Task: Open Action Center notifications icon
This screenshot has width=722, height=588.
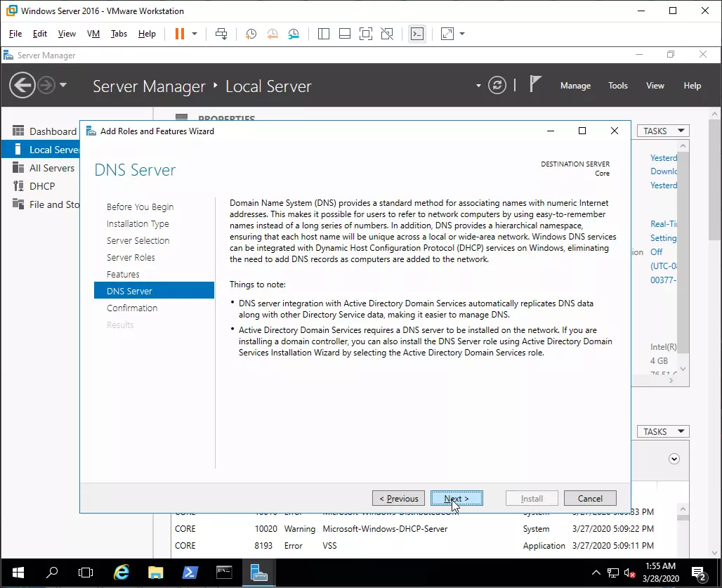Action: click(700, 573)
